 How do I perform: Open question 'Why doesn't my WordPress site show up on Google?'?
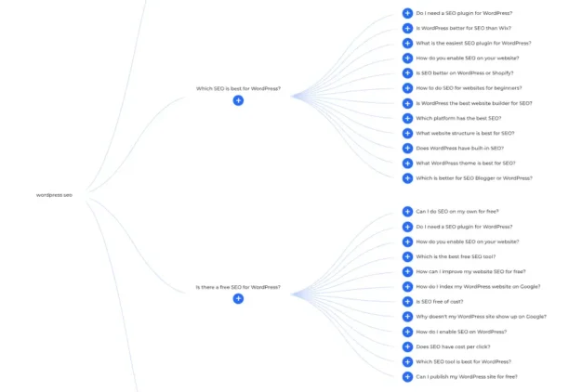pyautogui.click(x=481, y=317)
